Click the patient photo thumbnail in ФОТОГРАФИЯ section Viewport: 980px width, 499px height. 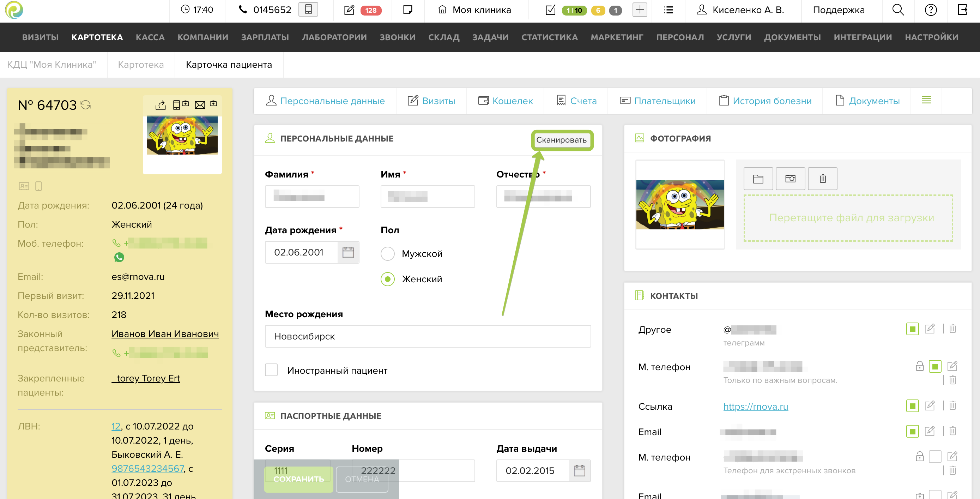click(680, 204)
